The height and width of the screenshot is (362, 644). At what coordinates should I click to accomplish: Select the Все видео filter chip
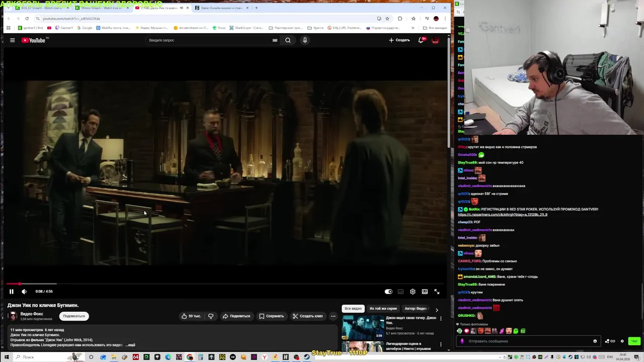353,309
